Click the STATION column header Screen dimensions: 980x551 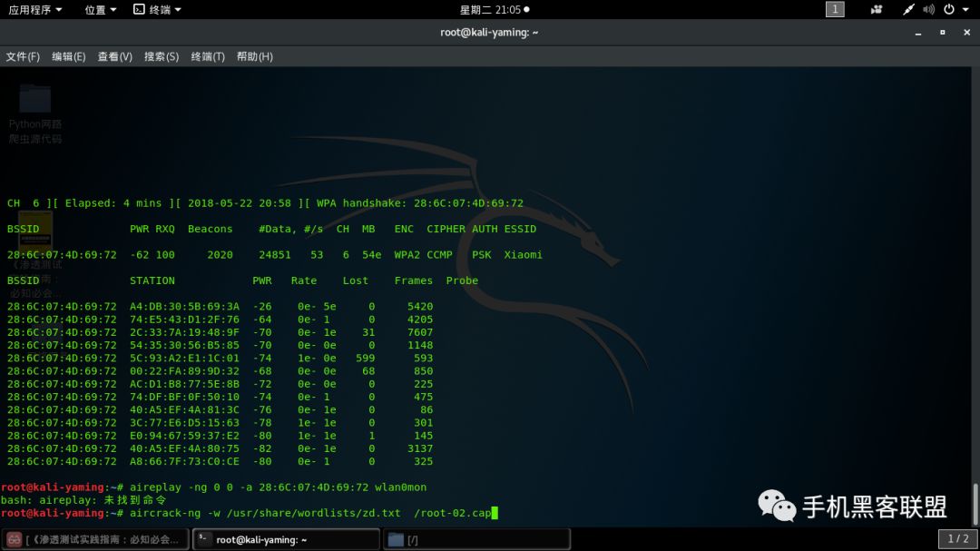pos(152,280)
